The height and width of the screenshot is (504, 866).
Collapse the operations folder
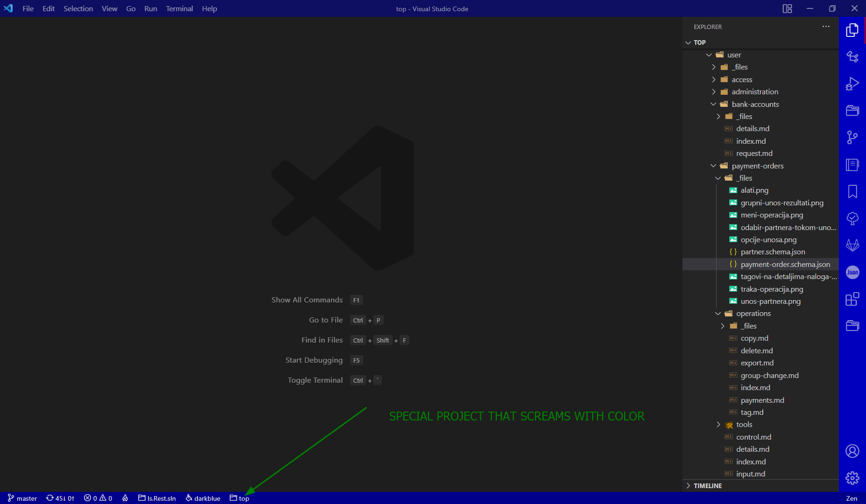coord(760,314)
